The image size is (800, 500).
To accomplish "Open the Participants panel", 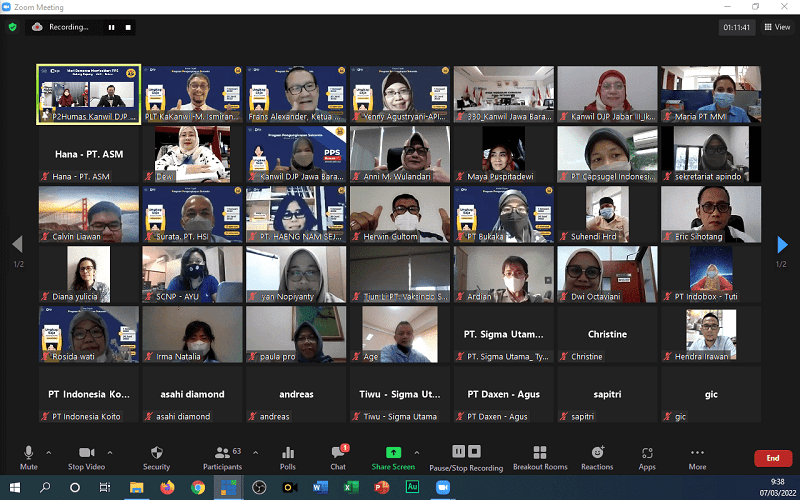I will tap(222, 457).
